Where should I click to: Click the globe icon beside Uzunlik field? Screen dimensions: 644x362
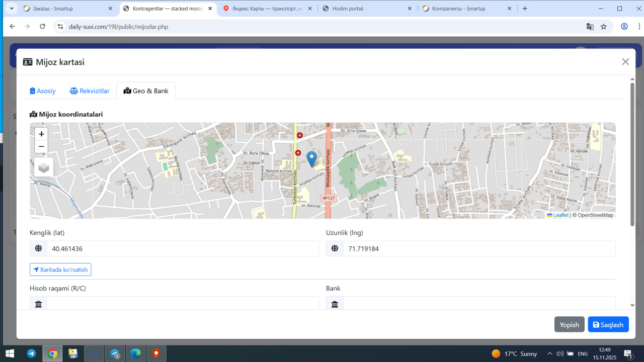click(x=335, y=248)
